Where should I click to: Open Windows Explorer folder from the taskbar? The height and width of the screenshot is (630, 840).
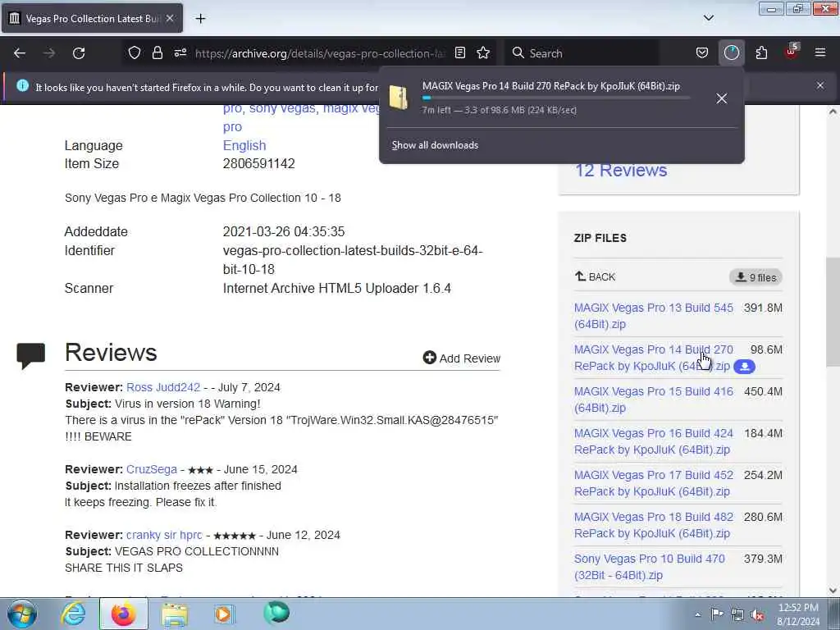tap(175, 614)
